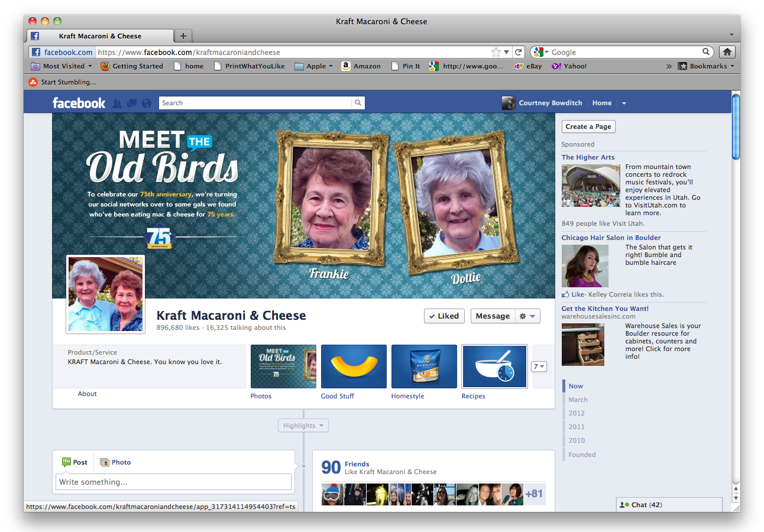Screen dimensions: 764x532
Task: Open the Chat (42) bar
Action: click(669, 505)
